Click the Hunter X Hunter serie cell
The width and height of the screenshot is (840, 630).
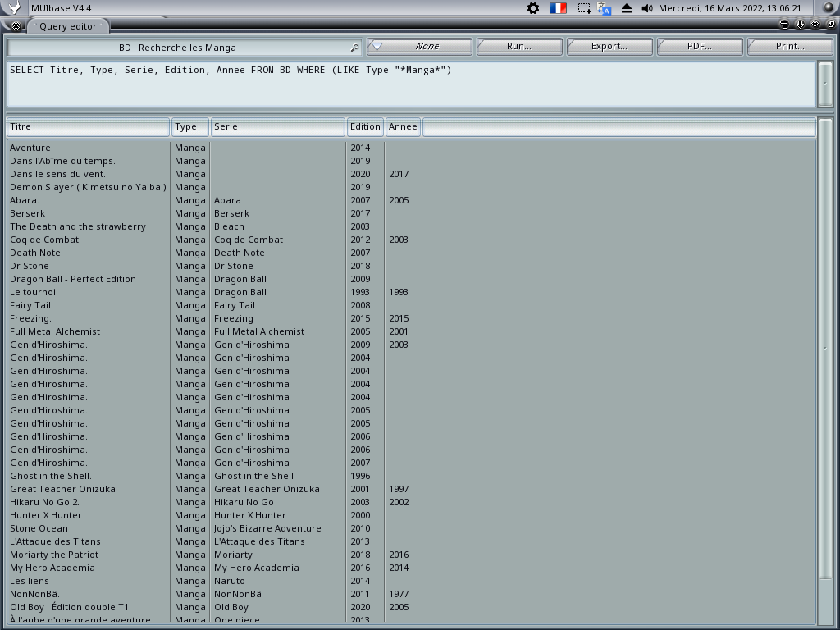pos(249,515)
